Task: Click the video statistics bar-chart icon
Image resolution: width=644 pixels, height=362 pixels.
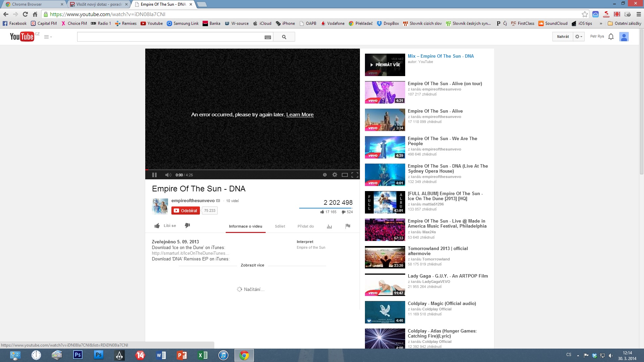Action: click(329, 226)
